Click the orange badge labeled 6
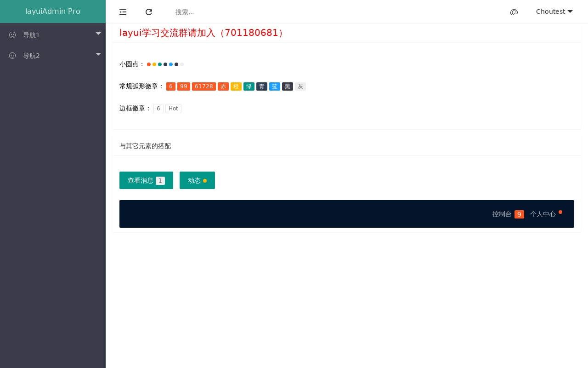 click(171, 86)
